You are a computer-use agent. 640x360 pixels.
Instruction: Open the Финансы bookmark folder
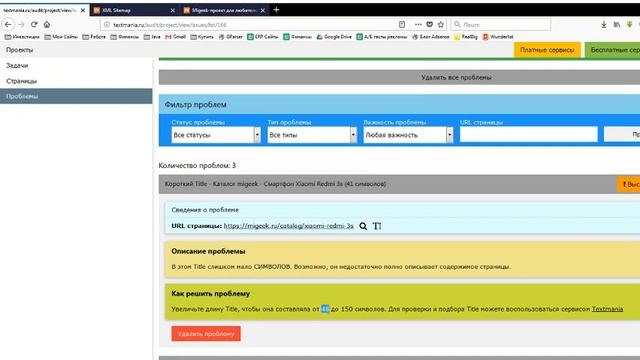point(124,37)
